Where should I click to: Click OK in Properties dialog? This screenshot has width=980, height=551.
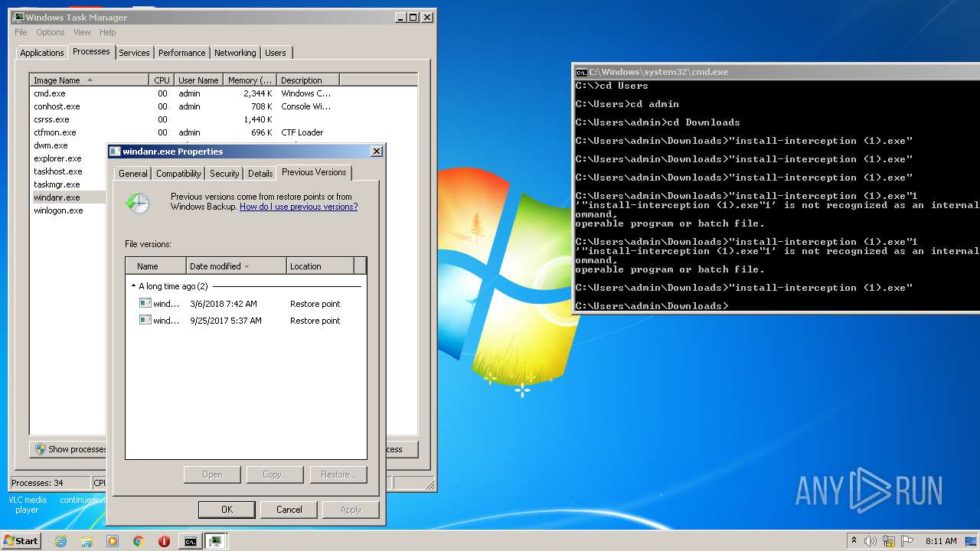(x=227, y=510)
